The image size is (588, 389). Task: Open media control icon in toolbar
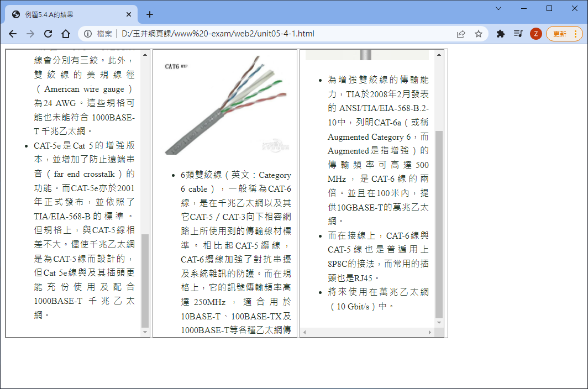pos(518,34)
